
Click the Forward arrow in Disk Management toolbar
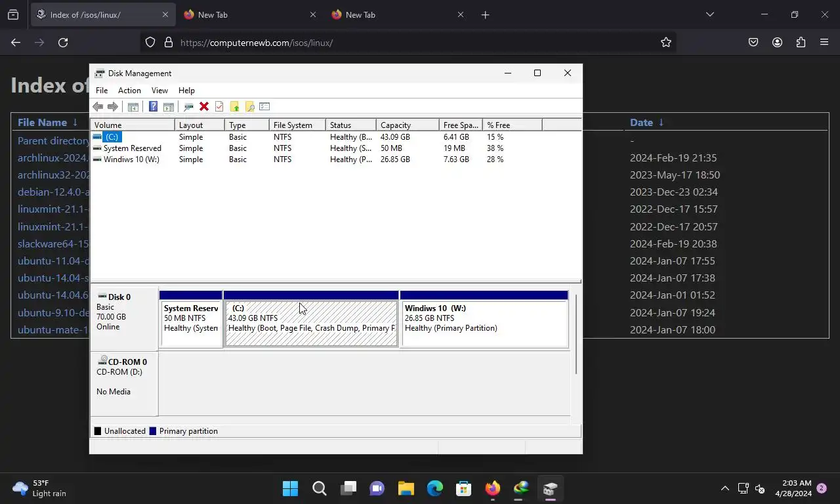[113, 107]
